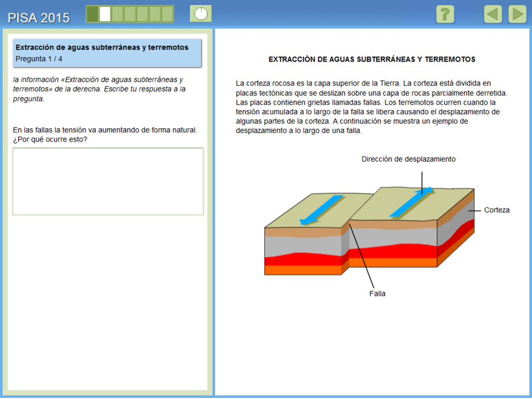Image resolution: width=532 pixels, height=399 pixels.
Task: Click the '¿Por qué ocurre esto?' question text
Action: click(51, 139)
